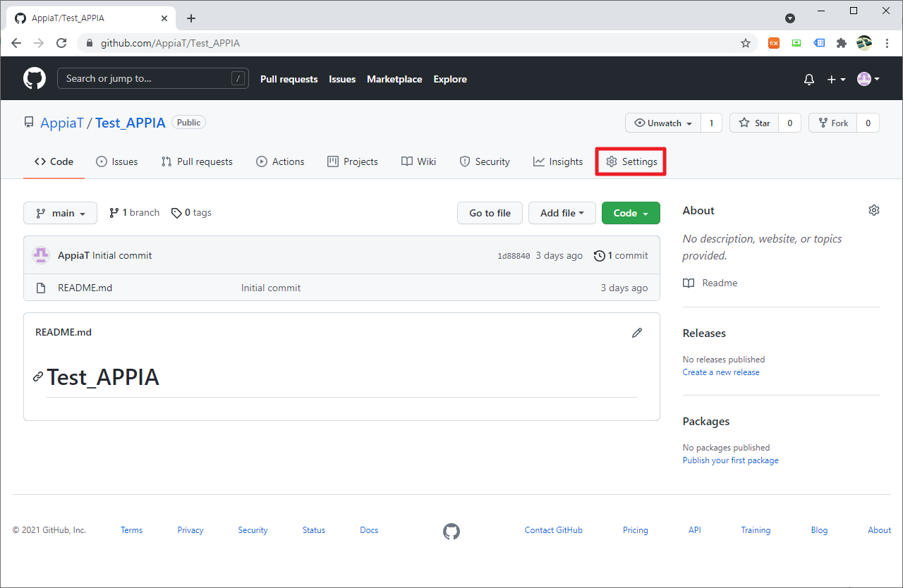Expand the main branch selector
The image size is (903, 588).
[x=60, y=213]
